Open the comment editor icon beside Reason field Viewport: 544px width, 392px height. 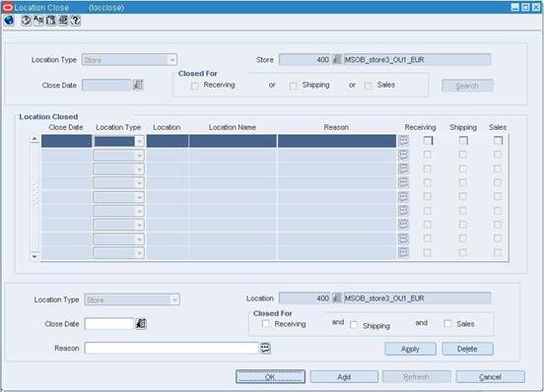(265, 348)
